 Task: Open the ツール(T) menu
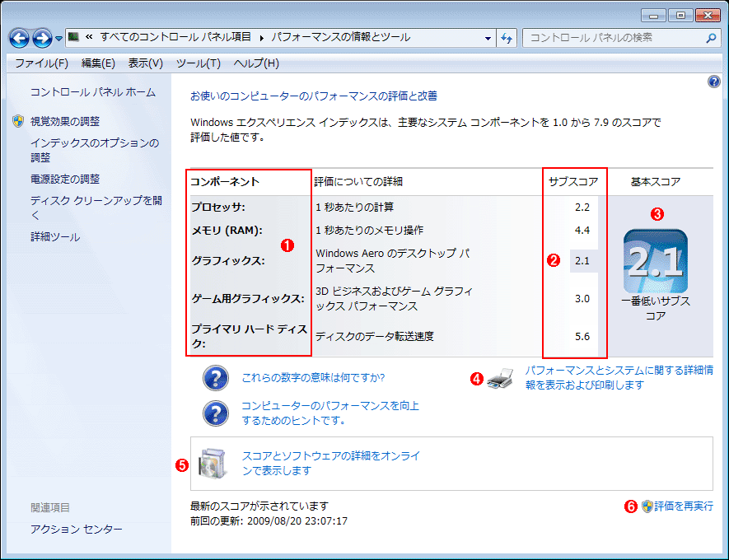pos(198,63)
